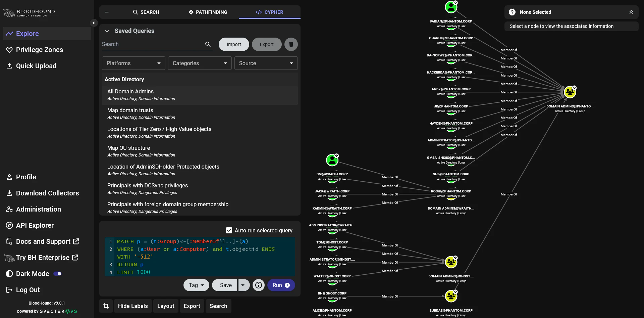
Task: Click the BloodHound logo
Action: click(29, 12)
